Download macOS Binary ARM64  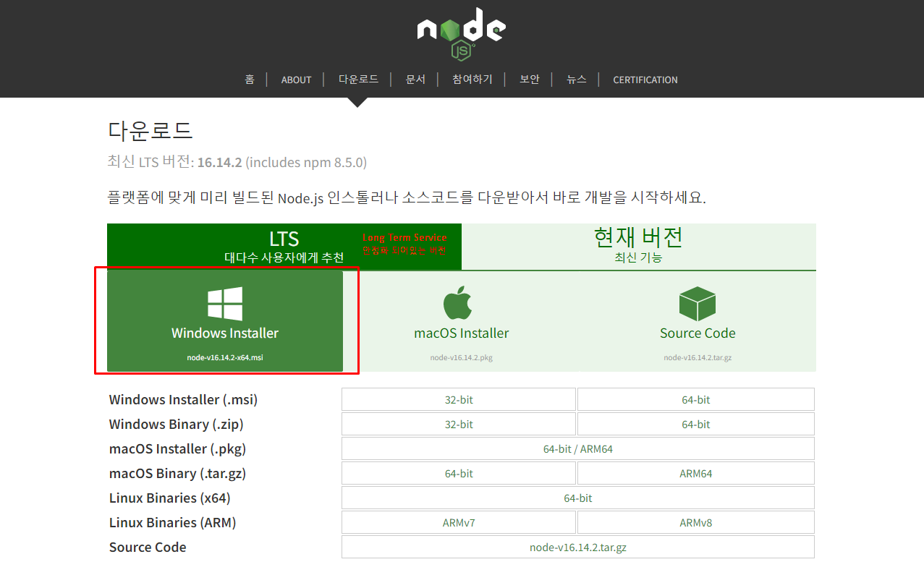(x=696, y=473)
